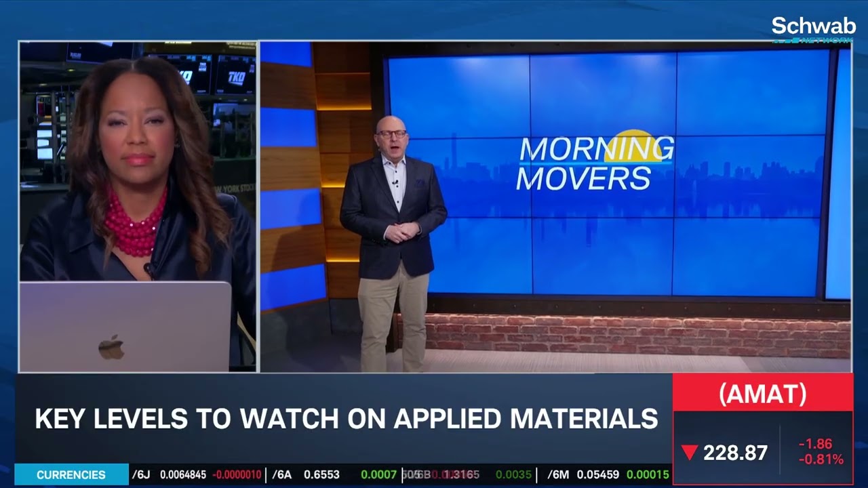Click the green 0.00015 change value
This screenshot has height=488, width=868.
[648, 474]
